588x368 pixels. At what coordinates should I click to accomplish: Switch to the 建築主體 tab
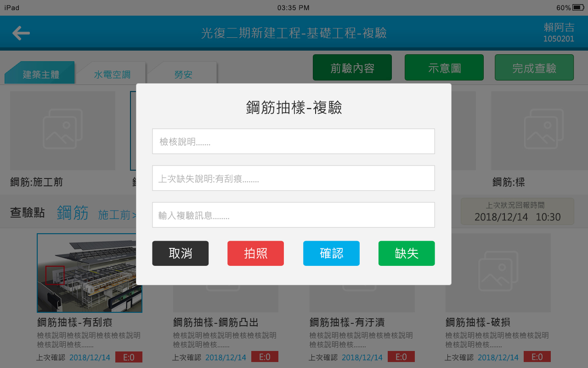pos(40,74)
